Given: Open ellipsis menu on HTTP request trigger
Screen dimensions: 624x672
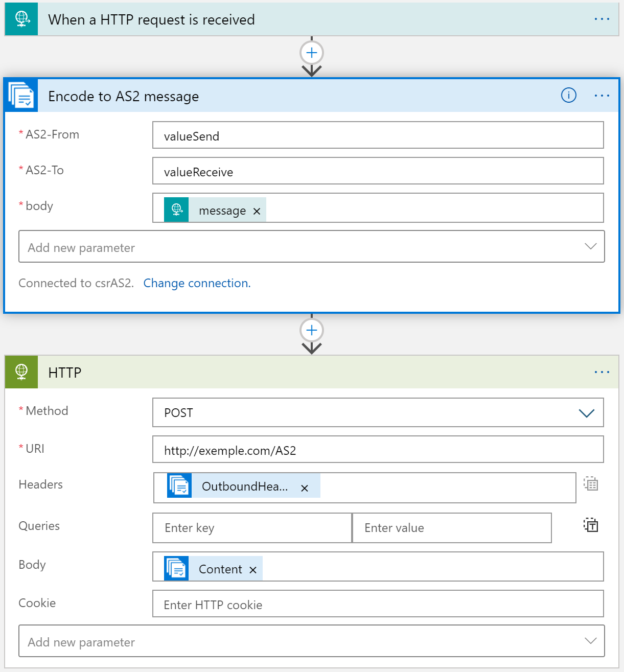Looking at the screenshot, I should click(602, 19).
